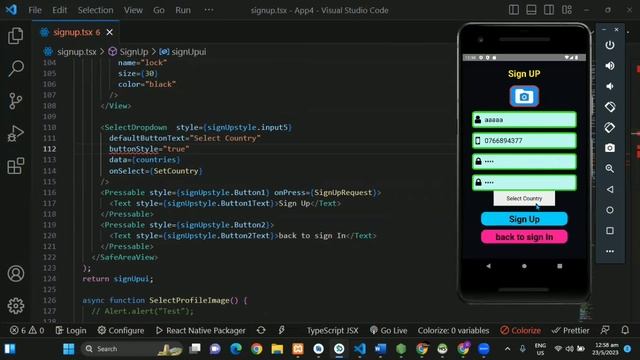Click the errors and warnings status indicator

(27, 330)
